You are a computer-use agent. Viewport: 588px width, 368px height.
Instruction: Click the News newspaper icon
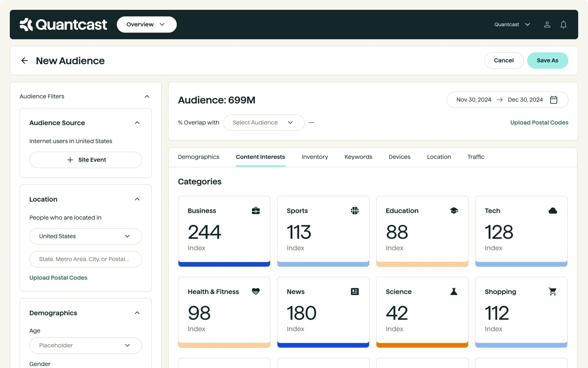(354, 292)
